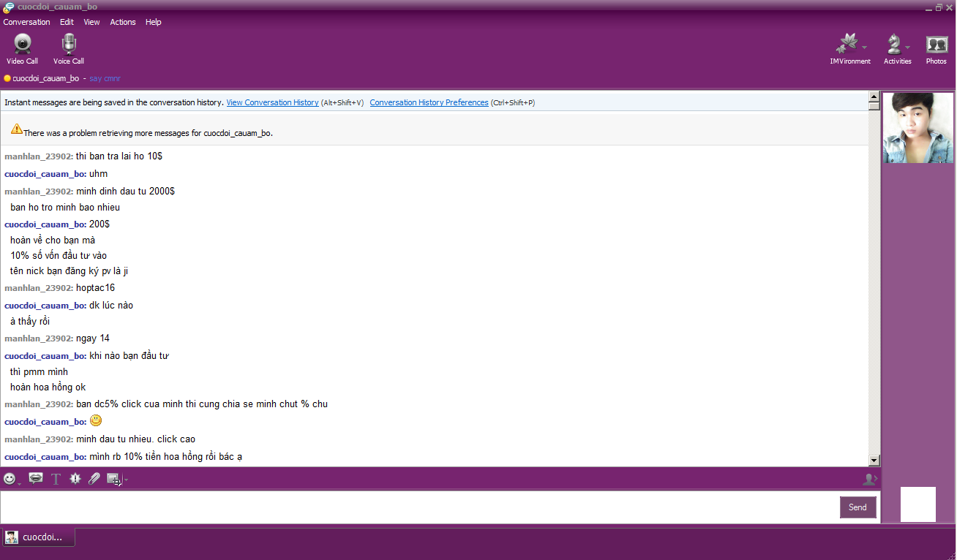This screenshot has height=560, width=957.
Task: Click the Yahoo Messenger title bar icon
Action: point(8,7)
